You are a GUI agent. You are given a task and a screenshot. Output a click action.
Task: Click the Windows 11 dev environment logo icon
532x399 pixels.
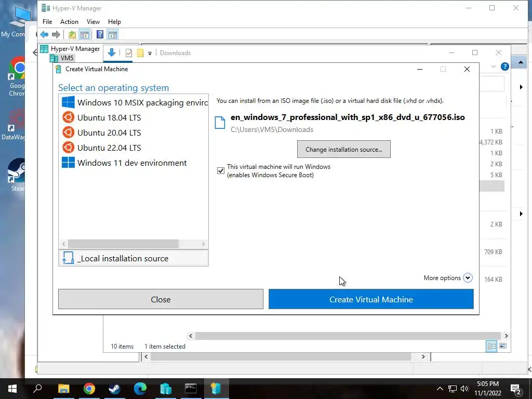68,163
